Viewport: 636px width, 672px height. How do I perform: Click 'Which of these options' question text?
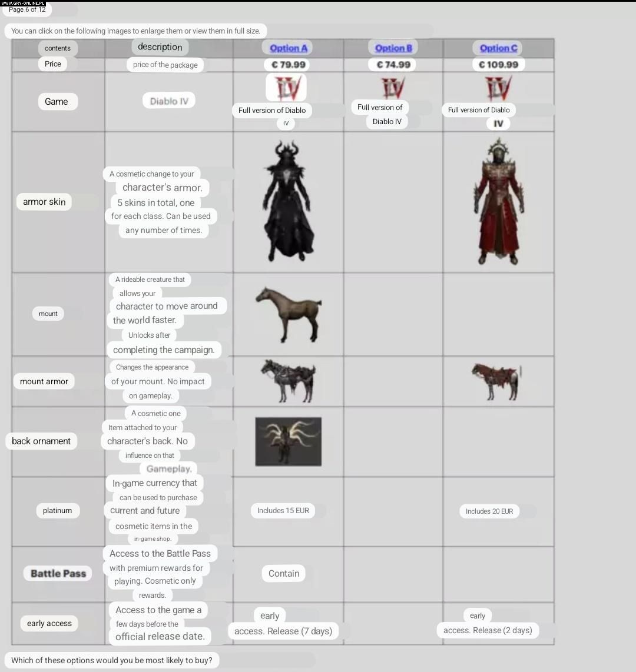pos(111,660)
